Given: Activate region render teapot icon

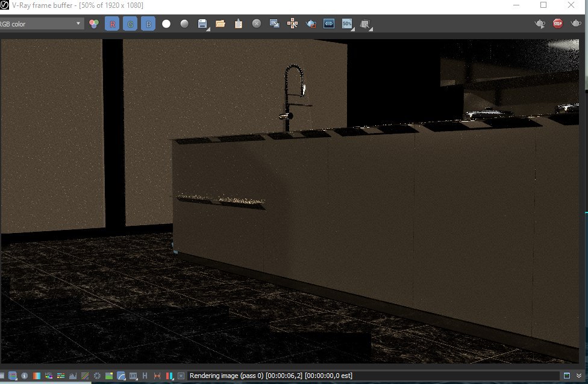Looking at the screenshot, I should 311,24.
